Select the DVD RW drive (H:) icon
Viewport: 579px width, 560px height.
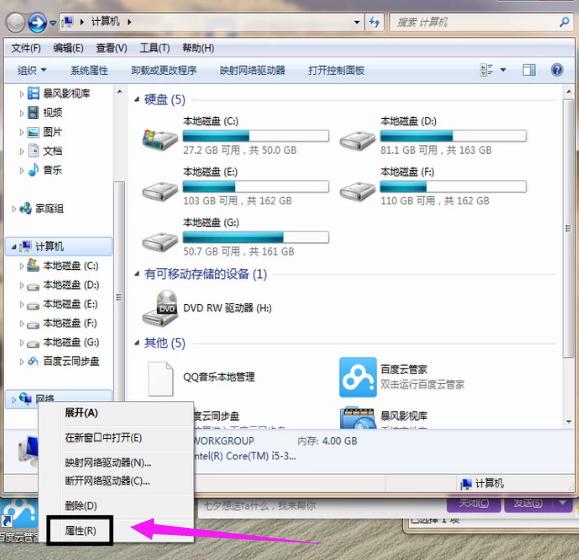(x=160, y=308)
